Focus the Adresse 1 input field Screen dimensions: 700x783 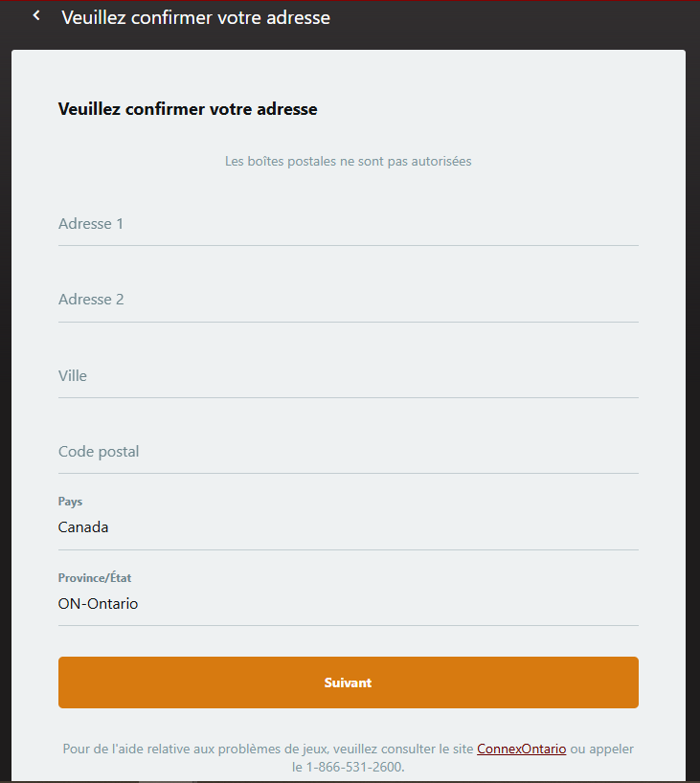point(348,224)
